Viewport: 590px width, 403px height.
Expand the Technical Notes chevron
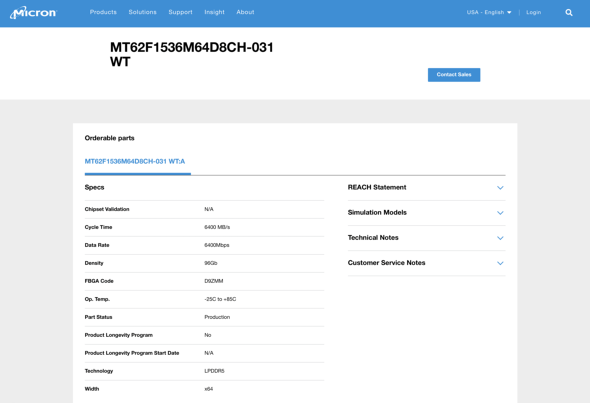500,238
